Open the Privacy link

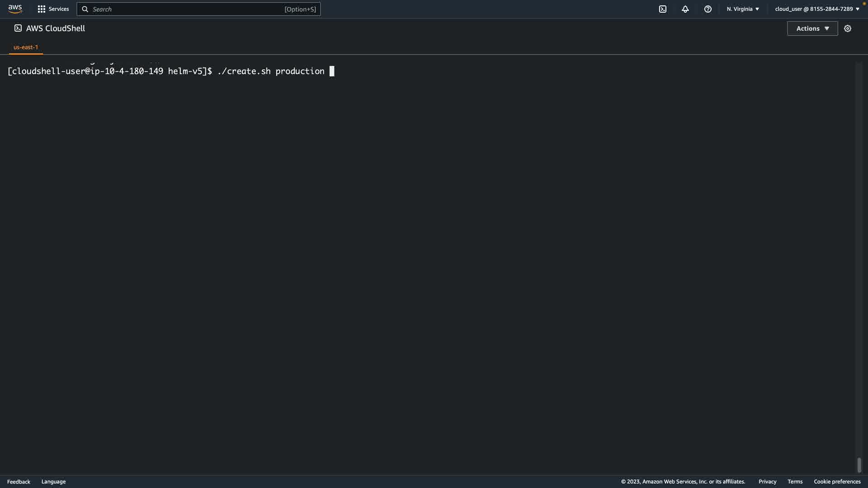[x=767, y=482]
